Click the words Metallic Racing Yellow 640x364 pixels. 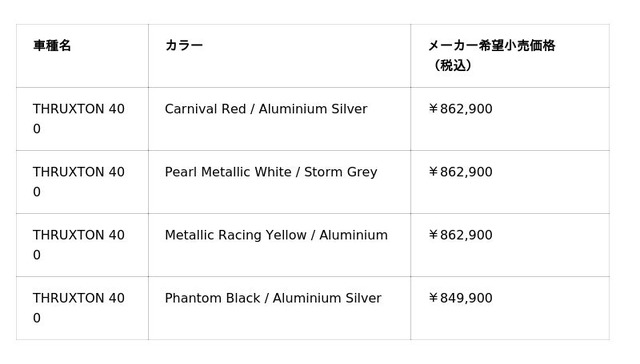click(236, 235)
